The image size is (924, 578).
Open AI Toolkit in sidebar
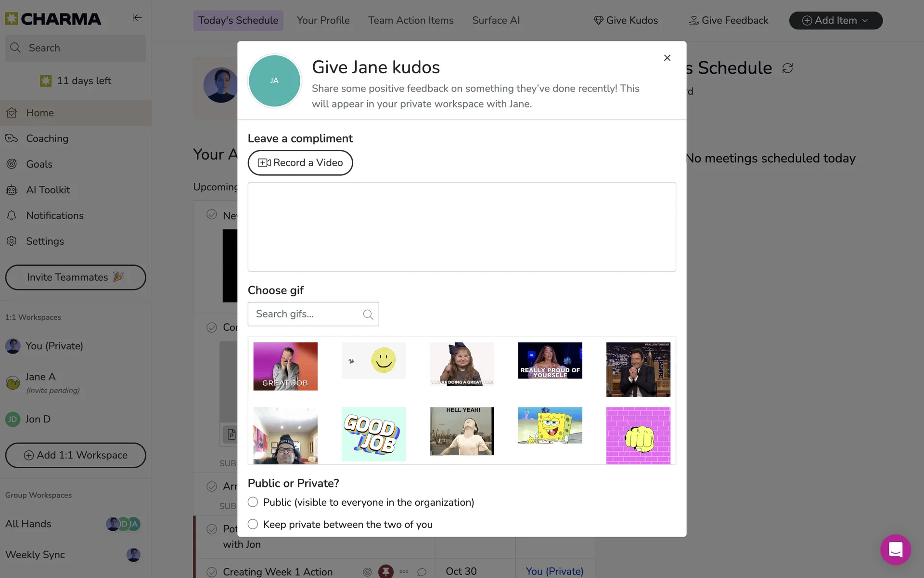pos(48,190)
